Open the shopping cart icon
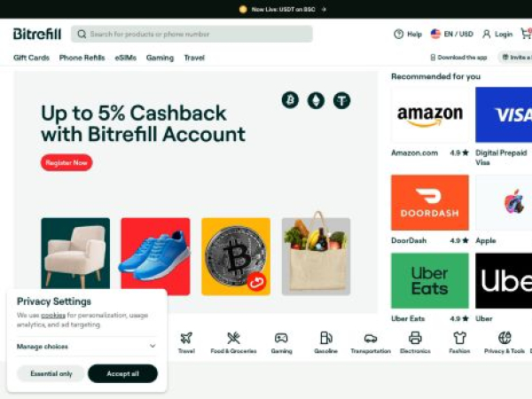This screenshot has height=399, width=532. 526,34
